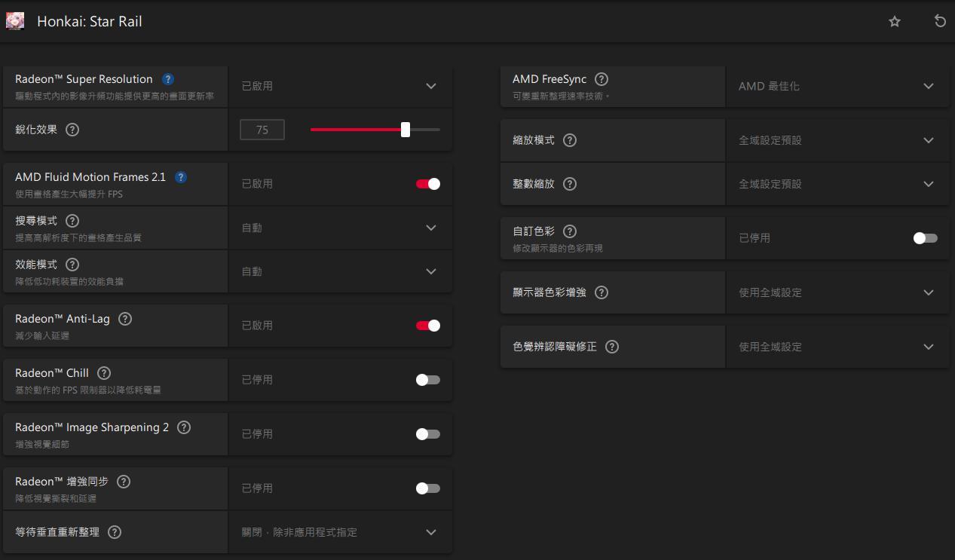Click the Honkai: Star Rail title text
This screenshot has height=560, width=955.
[90, 21]
